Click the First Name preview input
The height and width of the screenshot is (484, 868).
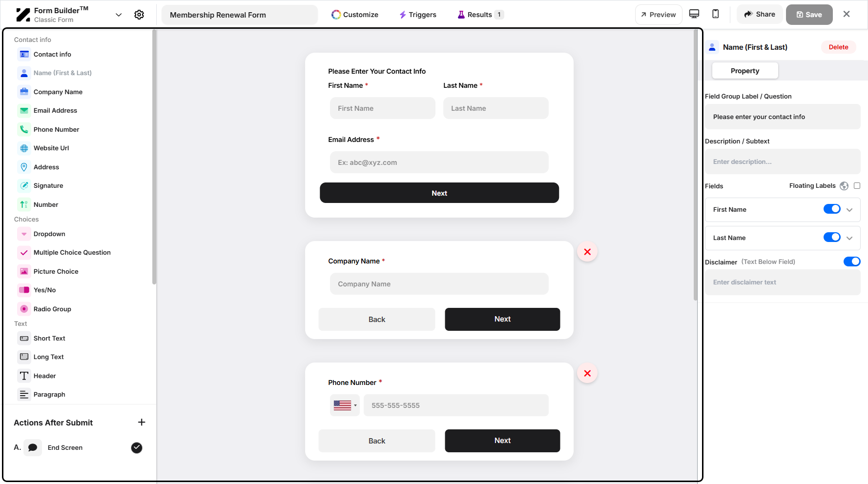click(383, 108)
